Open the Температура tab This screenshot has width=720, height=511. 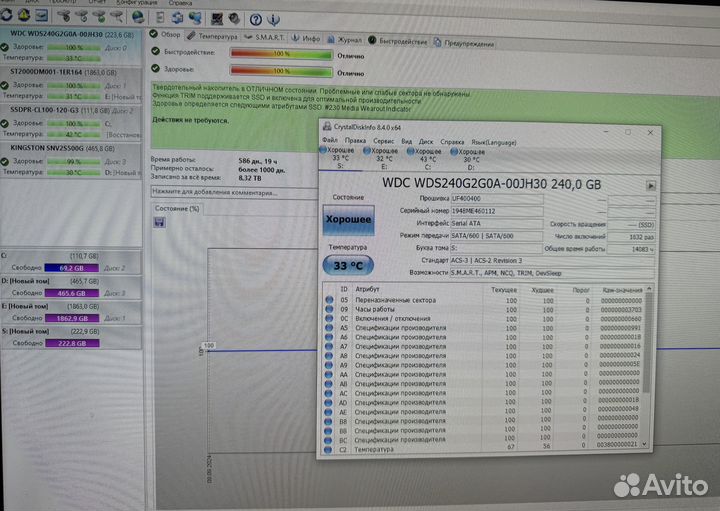click(212, 36)
